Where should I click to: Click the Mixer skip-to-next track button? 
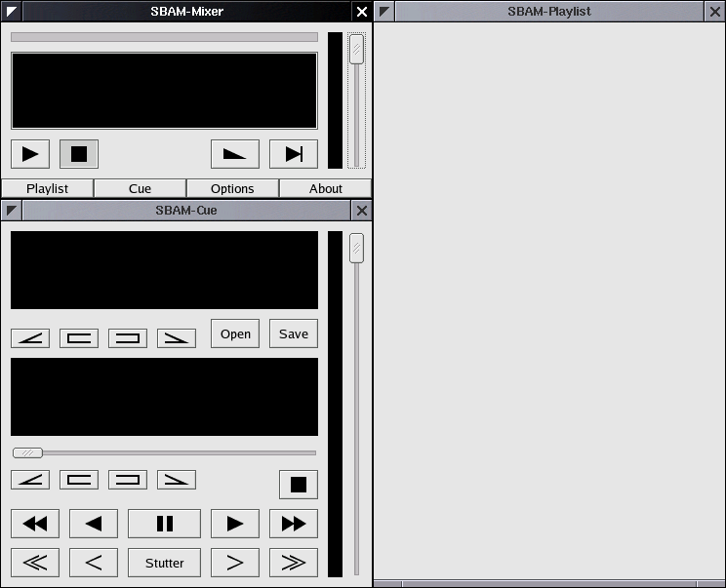point(294,154)
